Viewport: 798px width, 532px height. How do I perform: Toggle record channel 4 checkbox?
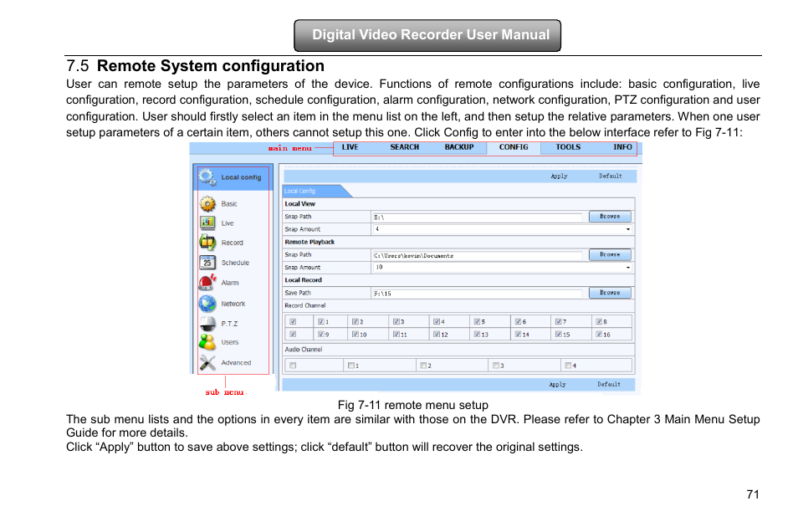tap(436, 321)
